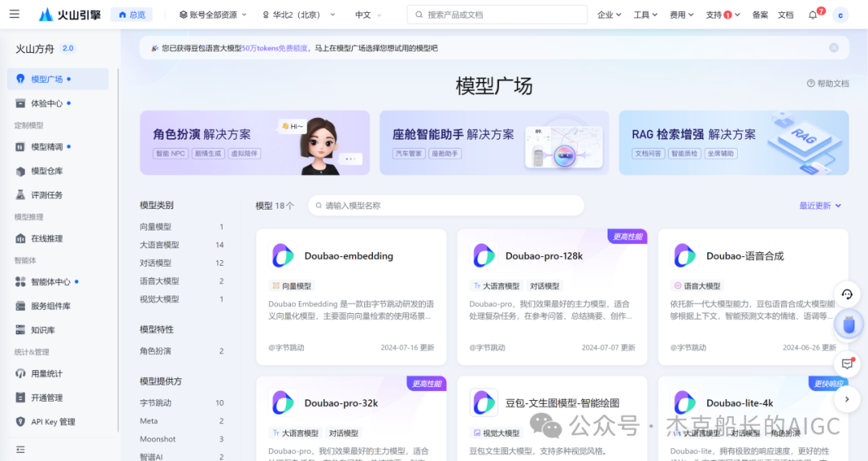Click the 请输入模型名称 model search field
This screenshot has height=461, width=868.
(446, 206)
